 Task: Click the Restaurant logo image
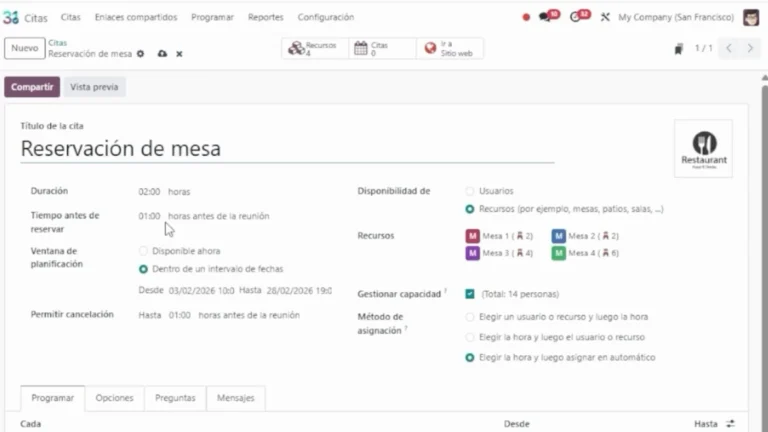tap(703, 148)
